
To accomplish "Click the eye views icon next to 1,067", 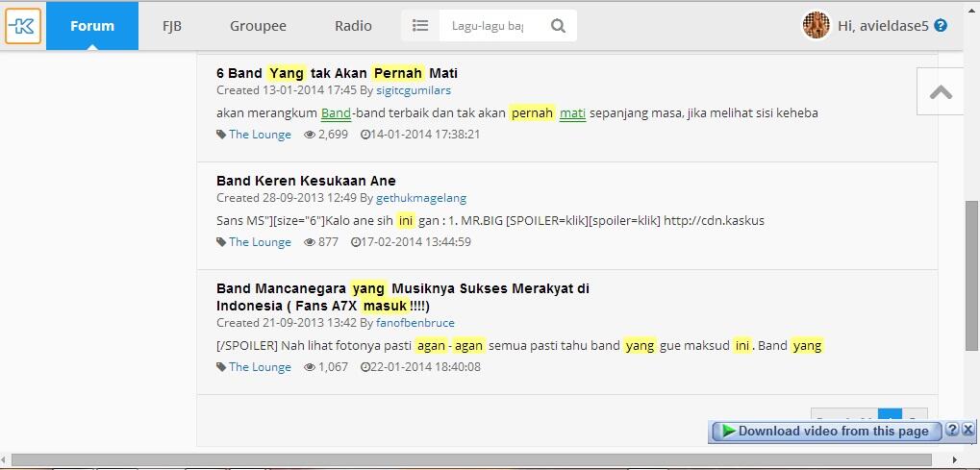I will point(310,367).
